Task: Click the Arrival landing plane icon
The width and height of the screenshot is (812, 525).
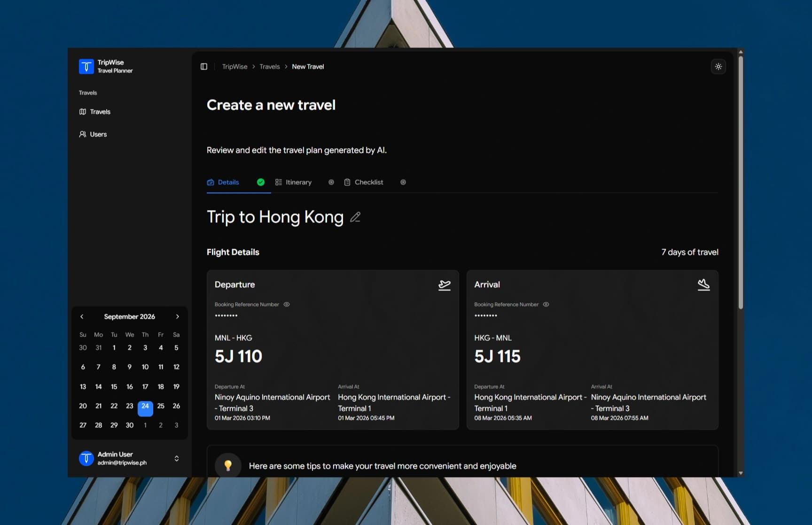Action: 703,285
